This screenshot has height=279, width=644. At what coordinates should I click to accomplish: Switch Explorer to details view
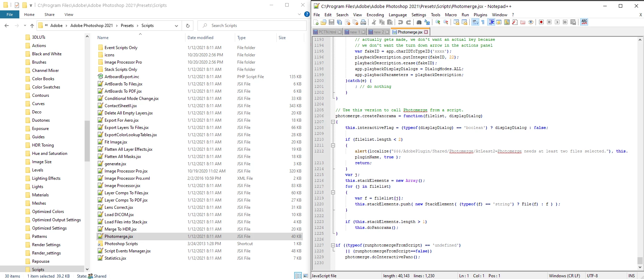tap(298, 276)
